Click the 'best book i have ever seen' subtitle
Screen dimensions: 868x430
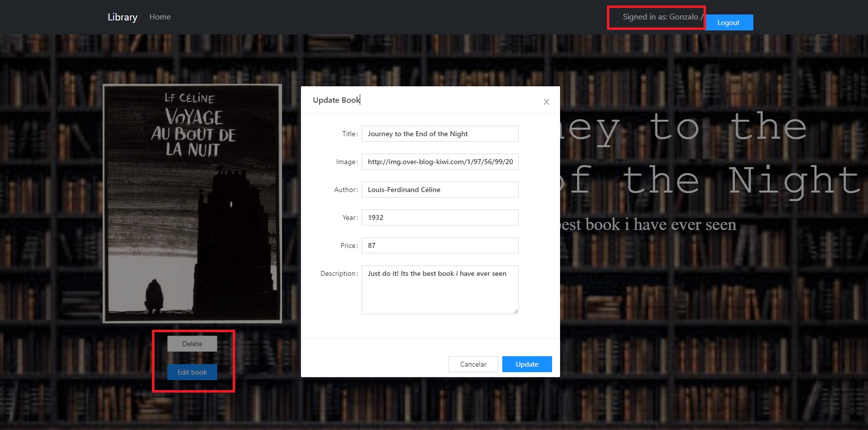coord(648,224)
